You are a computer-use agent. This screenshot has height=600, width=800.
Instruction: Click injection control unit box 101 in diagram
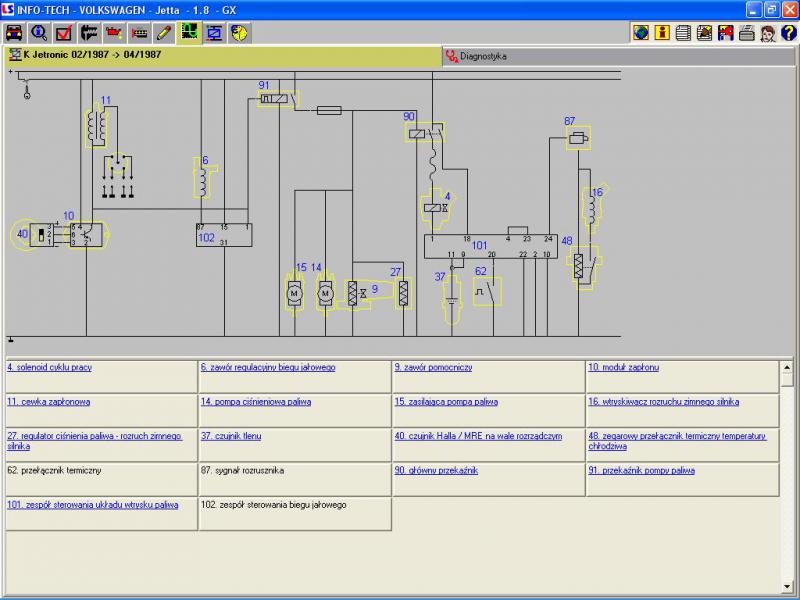coord(491,246)
